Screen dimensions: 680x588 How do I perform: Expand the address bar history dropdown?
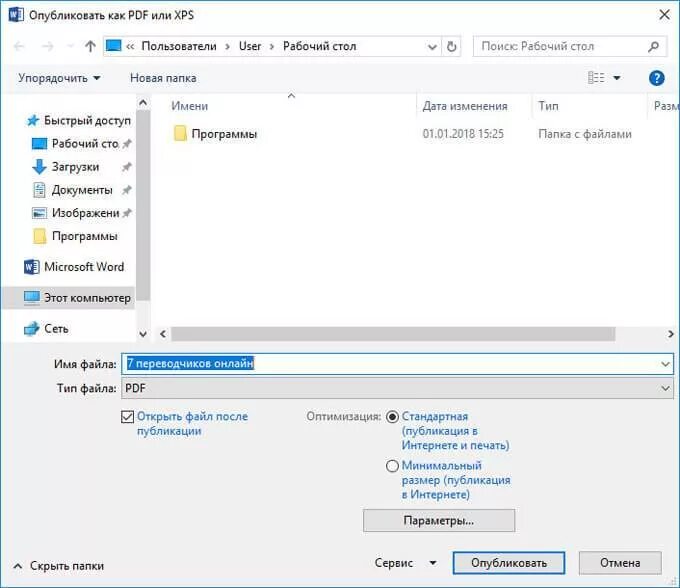(432, 46)
